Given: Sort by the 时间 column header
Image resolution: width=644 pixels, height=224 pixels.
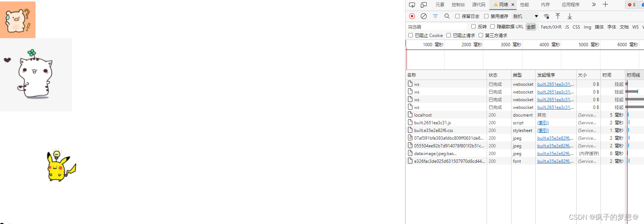Looking at the screenshot, I should click(x=613, y=75).
